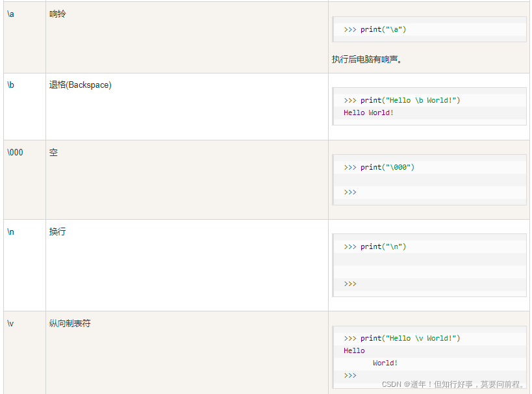Click the >>> prompt under print("\n")
Screen dimensions: 532x394
[350, 284]
